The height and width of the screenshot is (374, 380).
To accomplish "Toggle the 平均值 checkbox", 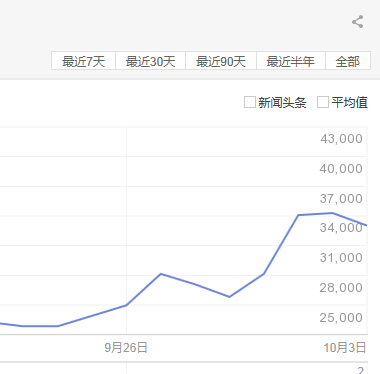I will point(323,102).
